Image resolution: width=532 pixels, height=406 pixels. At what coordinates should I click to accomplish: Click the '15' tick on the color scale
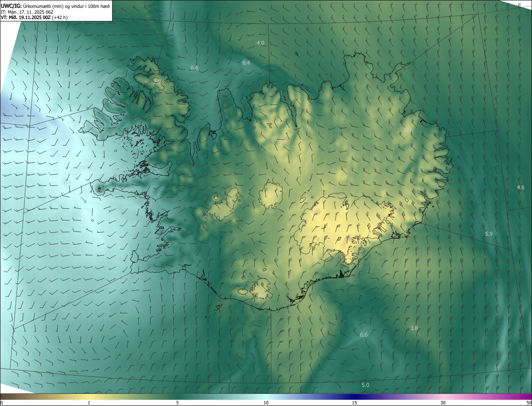355,403
